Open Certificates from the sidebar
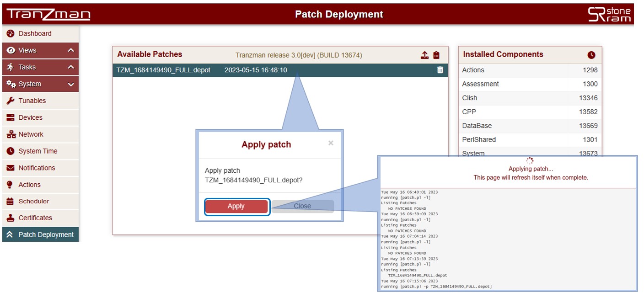644x303 pixels. pyautogui.click(x=35, y=218)
